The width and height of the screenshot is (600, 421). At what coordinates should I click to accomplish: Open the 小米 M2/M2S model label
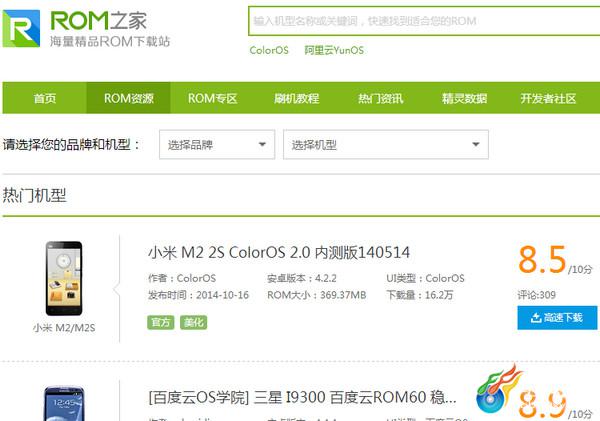[64, 328]
